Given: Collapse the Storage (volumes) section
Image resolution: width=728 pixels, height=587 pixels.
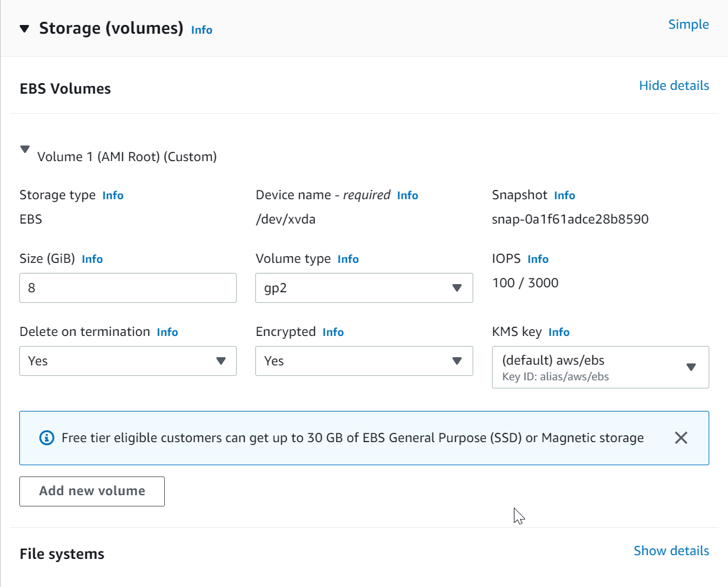Looking at the screenshot, I should (x=24, y=29).
